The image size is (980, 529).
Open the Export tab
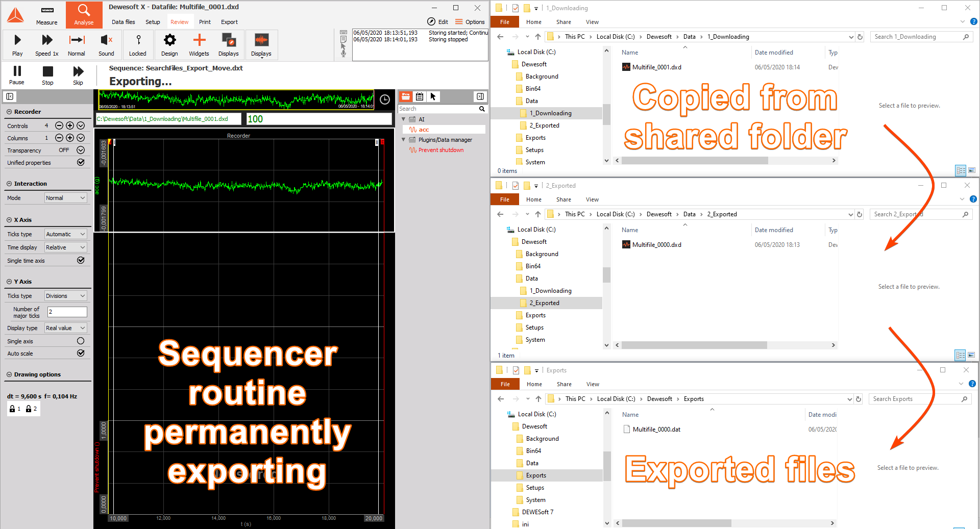(229, 22)
